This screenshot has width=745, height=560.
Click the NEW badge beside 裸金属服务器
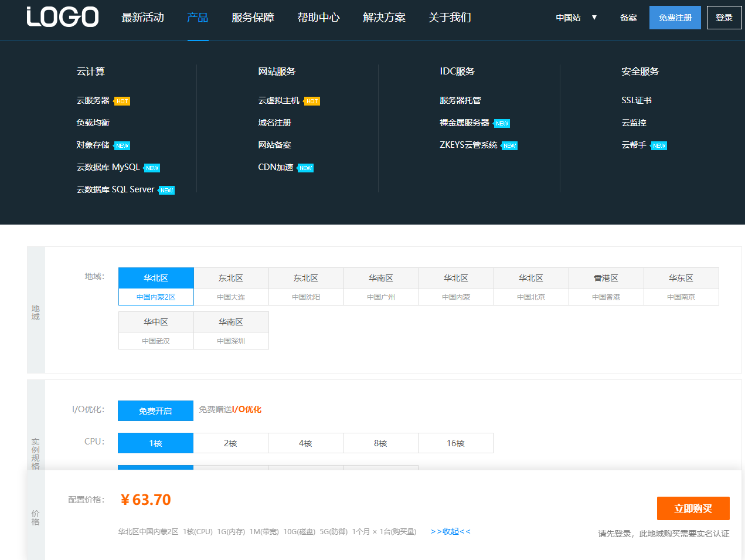point(502,124)
